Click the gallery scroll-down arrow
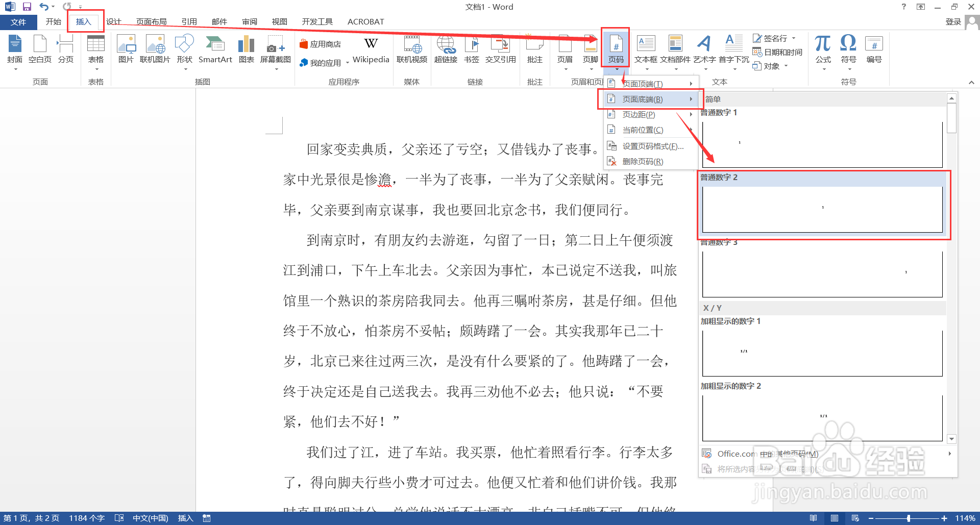 click(x=951, y=439)
